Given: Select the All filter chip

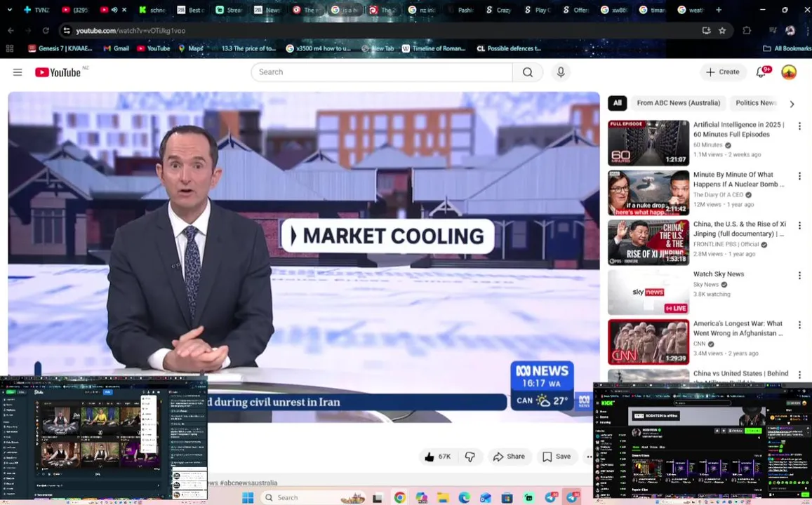Looking at the screenshot, I should (x=618, y=103).
